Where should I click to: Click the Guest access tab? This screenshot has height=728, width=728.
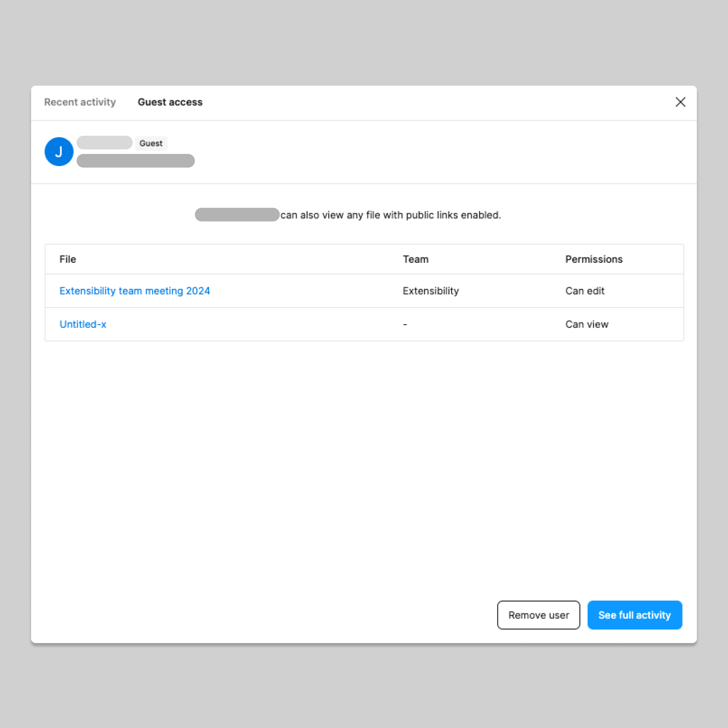coord(169,102)
